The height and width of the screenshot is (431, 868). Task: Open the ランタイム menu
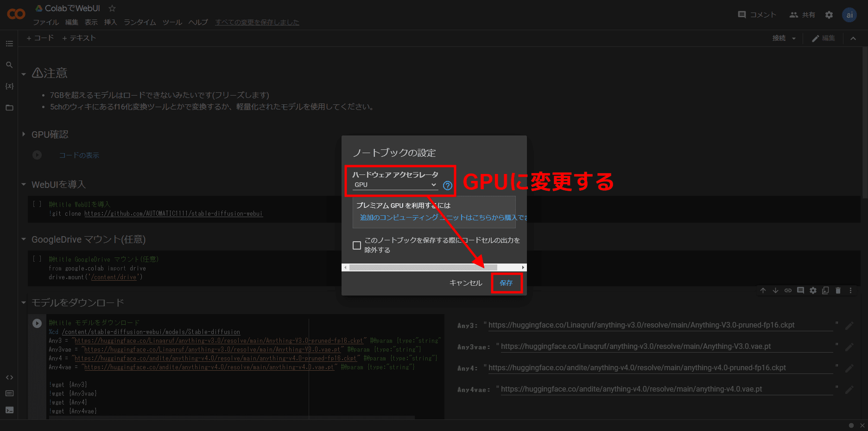pyautogui.click(x=139, y=22)
